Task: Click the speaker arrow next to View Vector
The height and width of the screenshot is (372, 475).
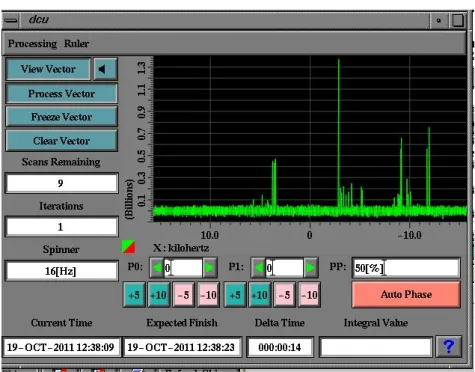Action: [105, 69]
